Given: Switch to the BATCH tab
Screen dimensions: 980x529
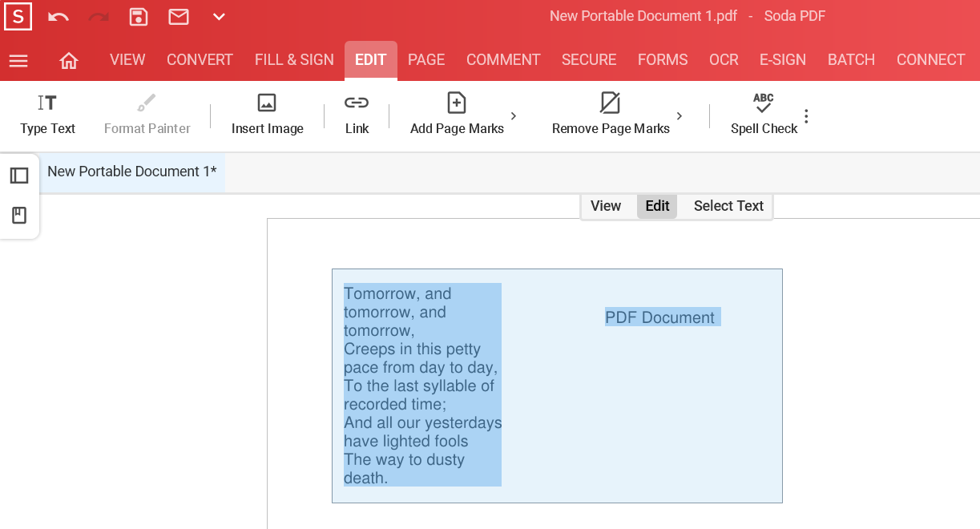Looking at the screenshot, I should pyautogui.click(x=851, y=60).
